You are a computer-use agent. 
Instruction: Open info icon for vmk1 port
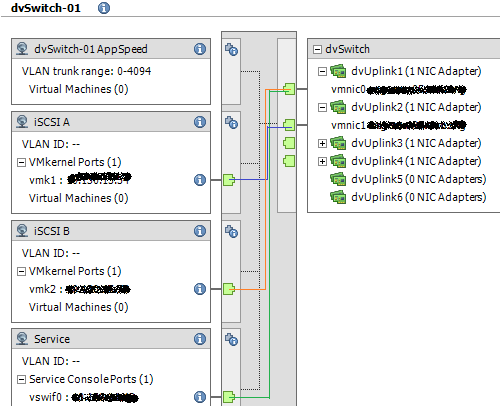click(200, 180)
